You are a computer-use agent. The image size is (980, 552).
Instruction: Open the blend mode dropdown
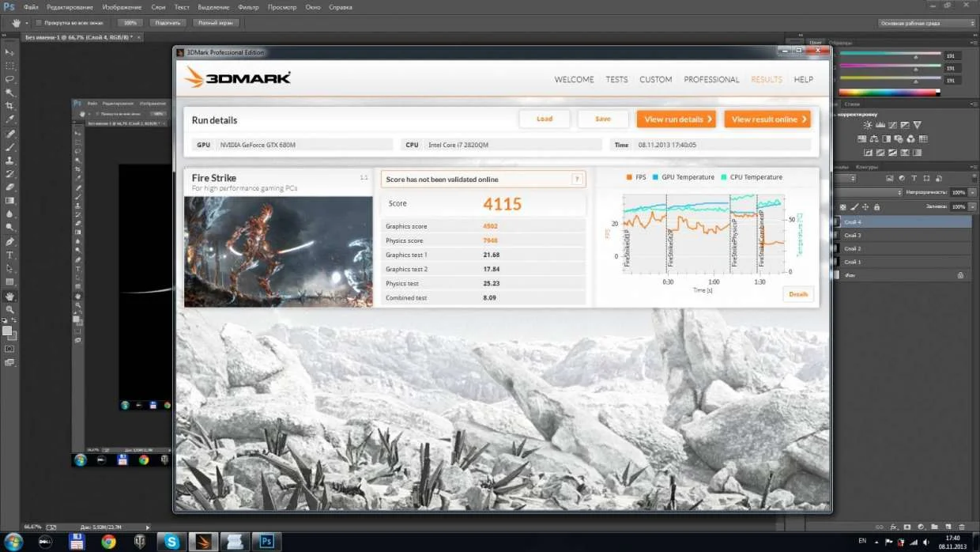(x=868, y=192)
